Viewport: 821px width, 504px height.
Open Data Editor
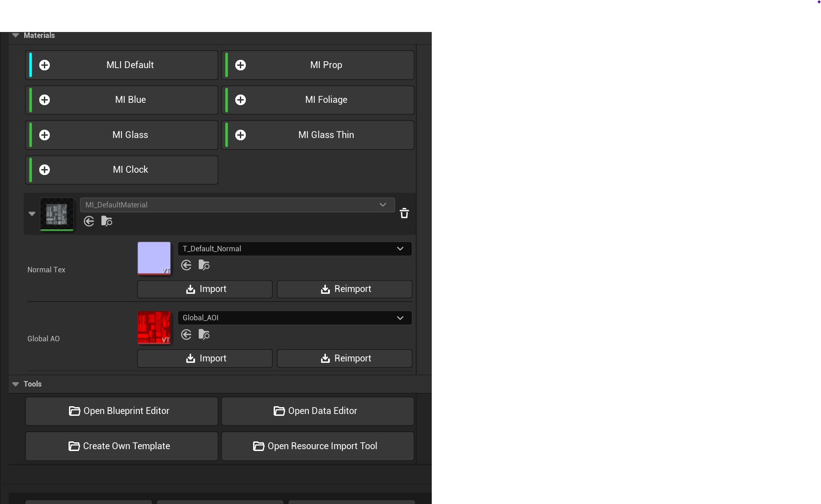pos(318,411)
